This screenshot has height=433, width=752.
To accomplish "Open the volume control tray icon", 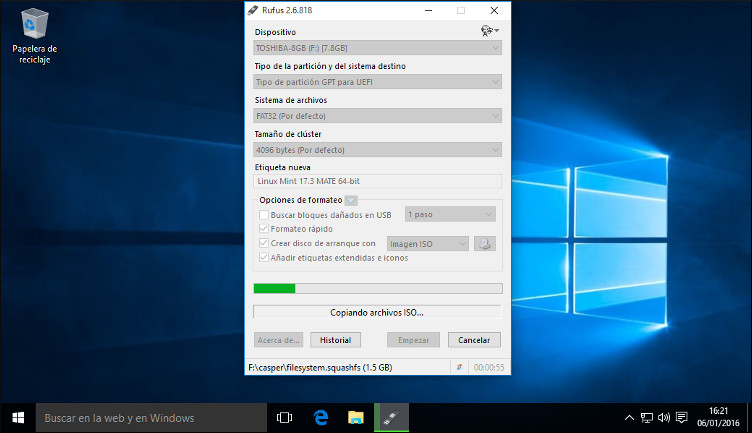I will pos(664,418).
